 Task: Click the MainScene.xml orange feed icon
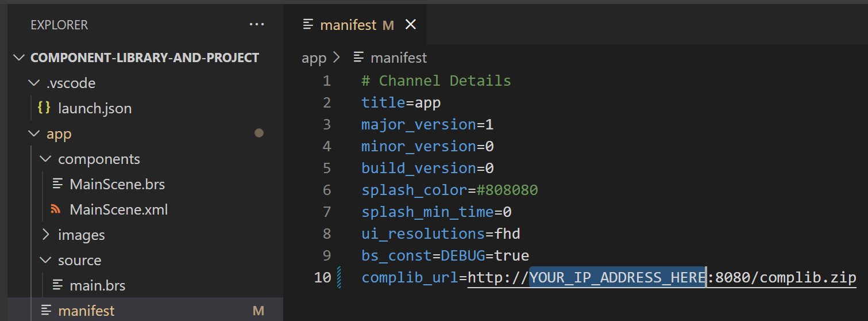pyautogui.click(x=56, y=209)
